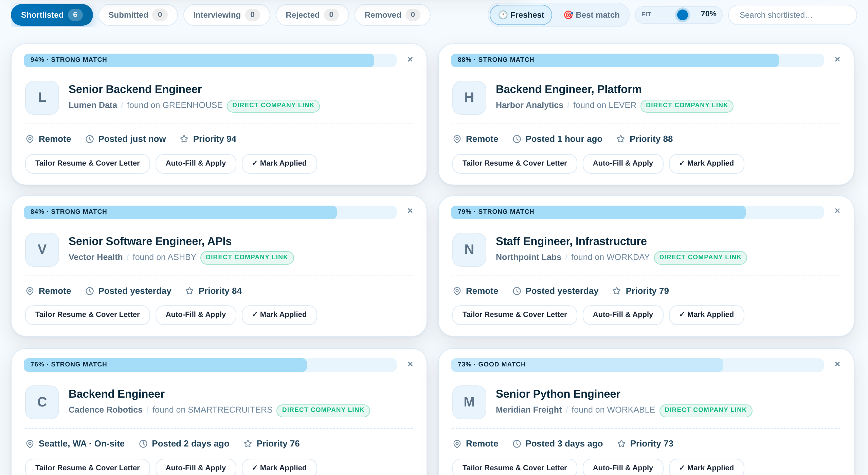Click Lumen Data 'L' company logo
Screen dimensions: 868x475
42,98
